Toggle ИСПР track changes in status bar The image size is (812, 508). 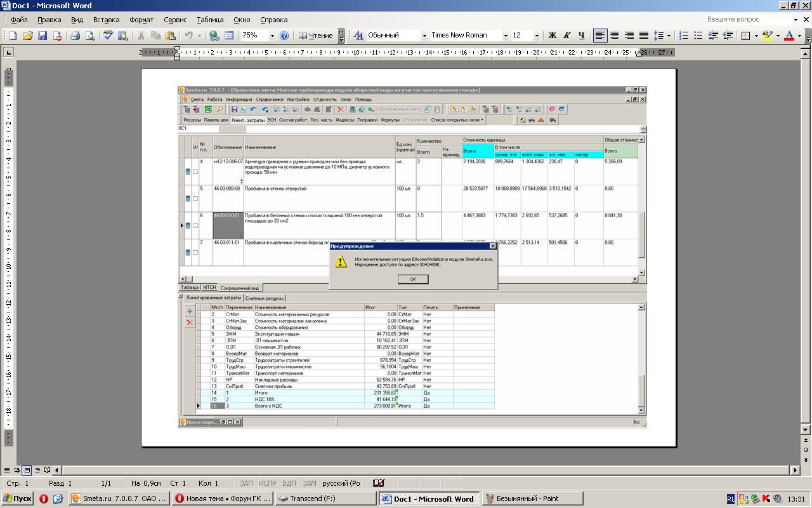(x=268, y=483)
